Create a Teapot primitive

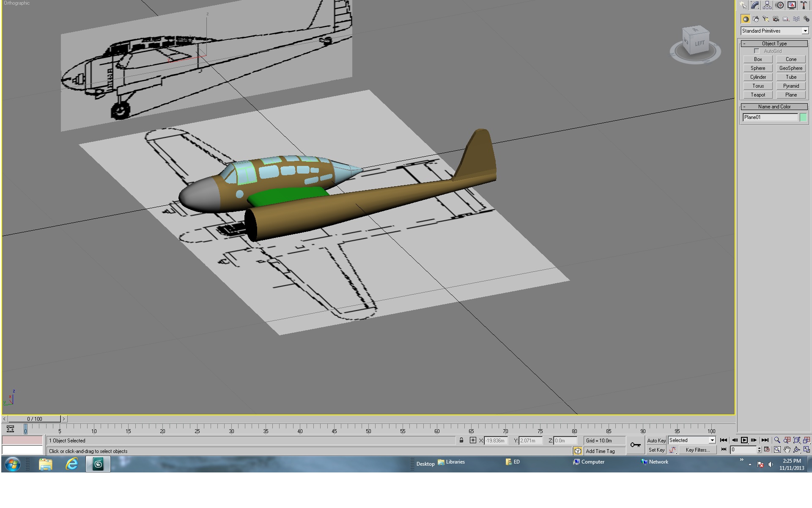tap(758, 95)
